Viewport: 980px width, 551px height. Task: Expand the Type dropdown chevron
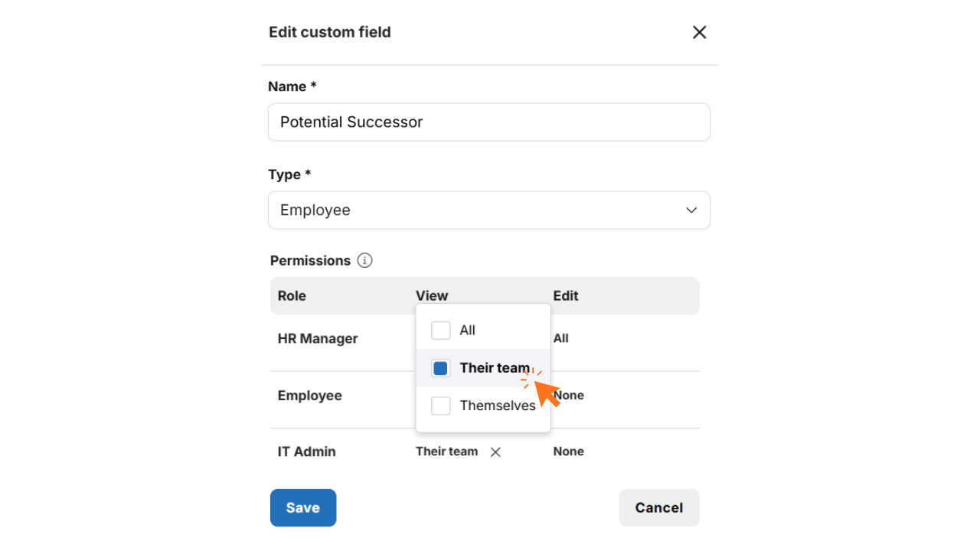691,210
